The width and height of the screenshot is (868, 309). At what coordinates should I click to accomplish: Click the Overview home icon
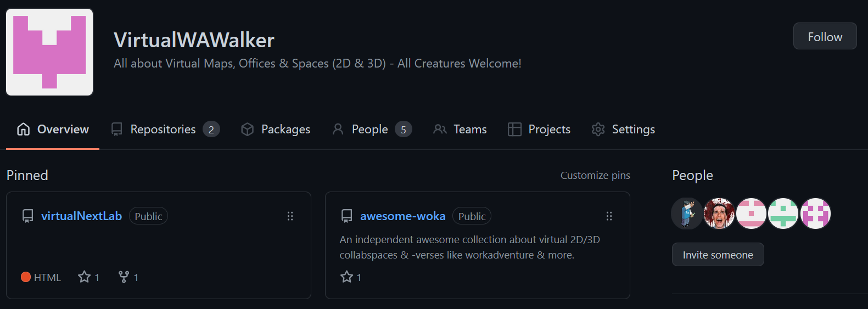point(23,130)
